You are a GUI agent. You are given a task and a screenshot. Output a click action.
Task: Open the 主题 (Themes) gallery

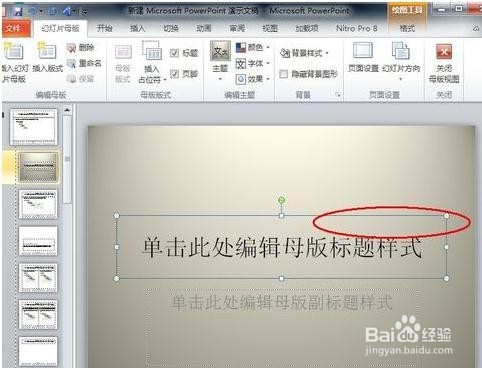220,62
